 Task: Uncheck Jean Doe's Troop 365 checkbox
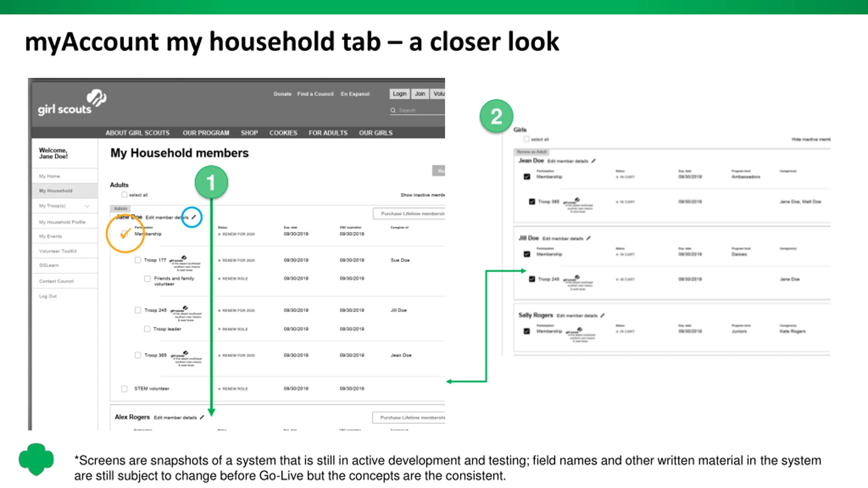(x=532, y=202)
